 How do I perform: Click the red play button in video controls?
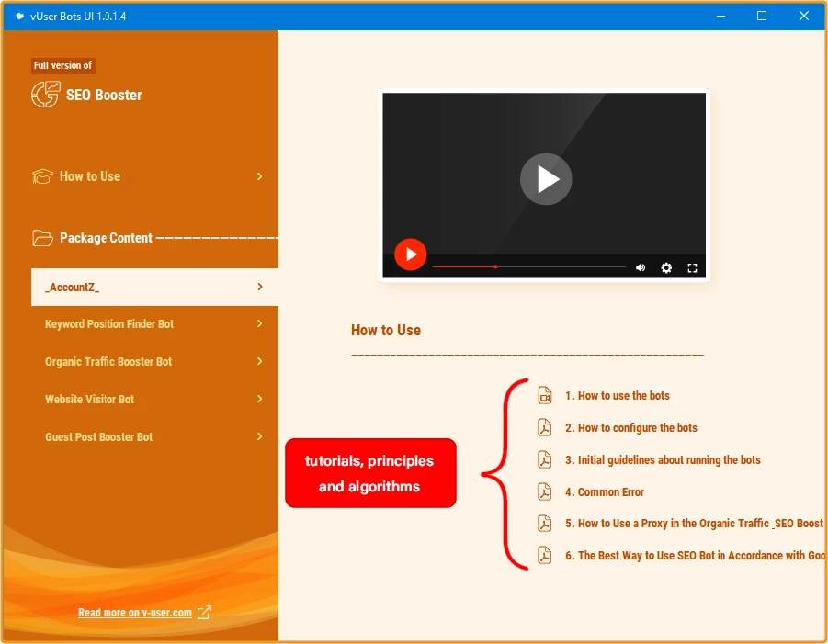coord(410,254)
